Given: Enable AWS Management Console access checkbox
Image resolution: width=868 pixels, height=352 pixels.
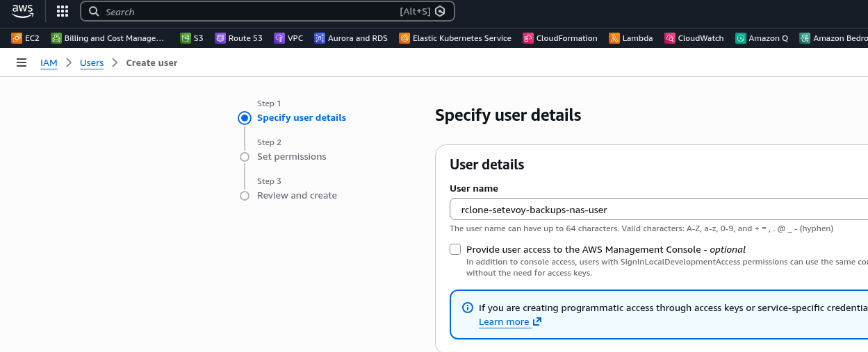Looking at the screenshot, I should tap(455, 249).
